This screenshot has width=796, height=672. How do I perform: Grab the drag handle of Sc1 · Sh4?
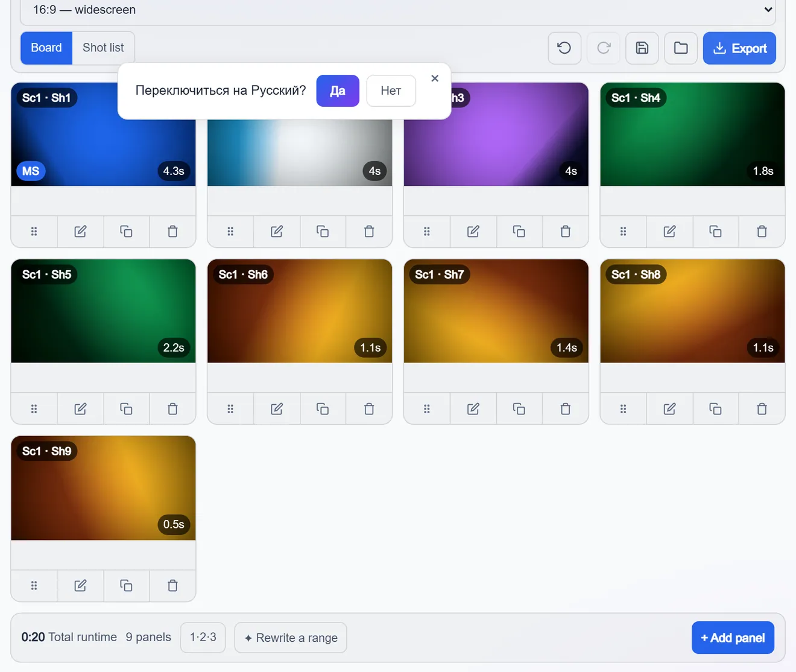[624, 232]
